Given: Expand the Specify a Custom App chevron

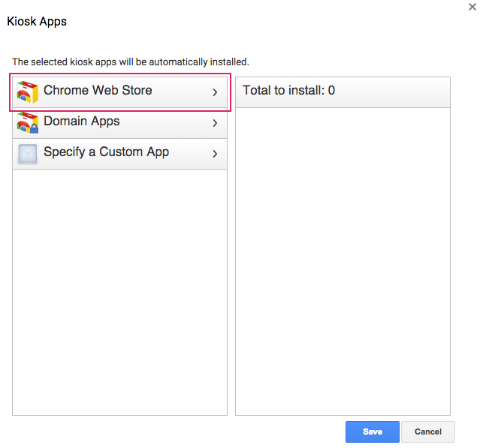Looking at the screenshot, I should click(x=215, y=154).
